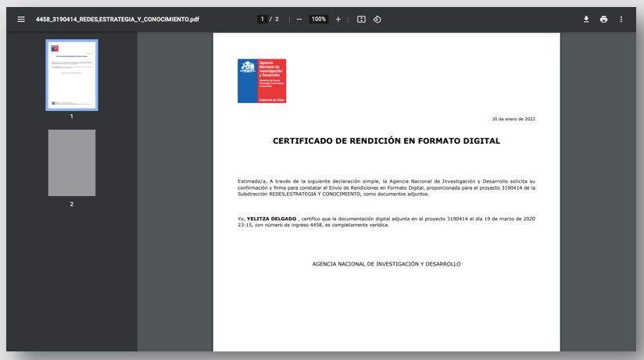The height and width of the screenshot is (360, 644).
Task: Click the fit to page icon
Action: coord(361,20)
